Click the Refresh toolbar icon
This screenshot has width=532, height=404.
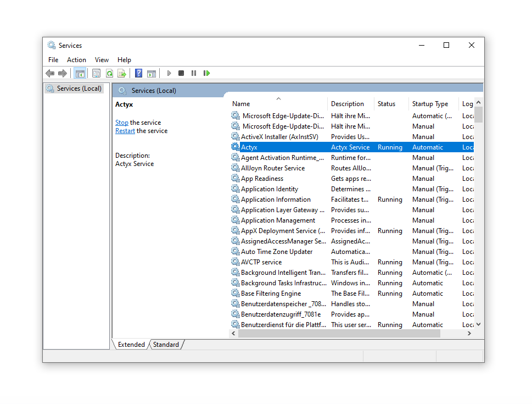pos(109,73)
